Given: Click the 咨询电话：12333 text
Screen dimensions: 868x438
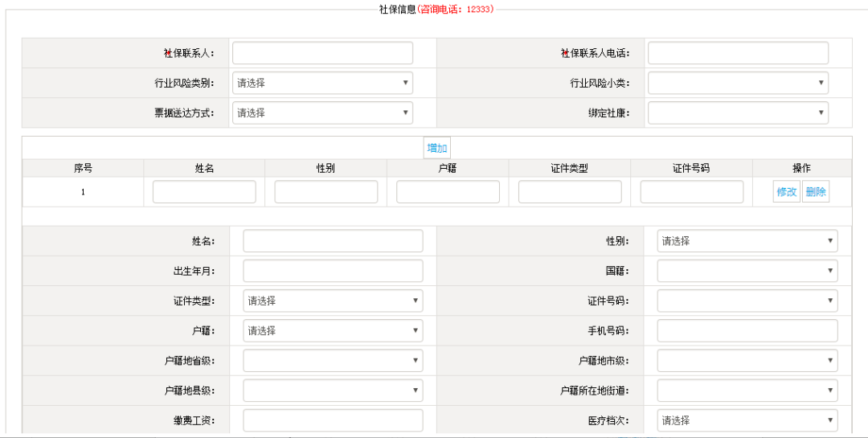Looking at the screenshot, I should 454,9.
